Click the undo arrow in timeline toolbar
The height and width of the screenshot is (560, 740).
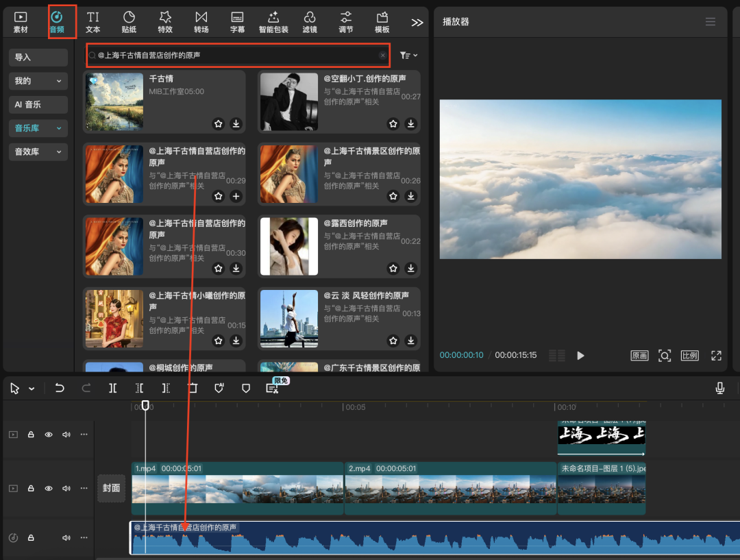point(60,388)
